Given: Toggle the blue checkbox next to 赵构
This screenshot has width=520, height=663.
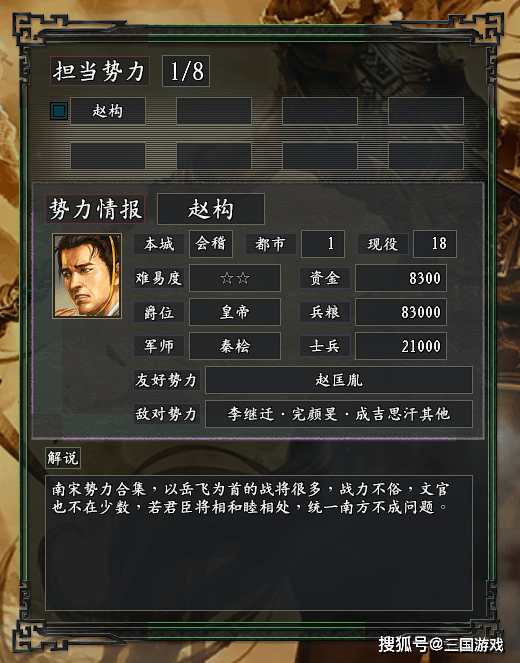Looking at the screenshot, I should (x=59, y=111).
